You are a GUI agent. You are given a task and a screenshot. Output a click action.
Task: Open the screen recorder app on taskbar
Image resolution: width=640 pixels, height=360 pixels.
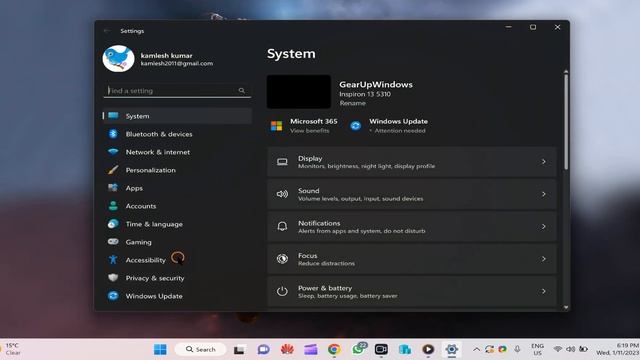(x=381, y=349)
